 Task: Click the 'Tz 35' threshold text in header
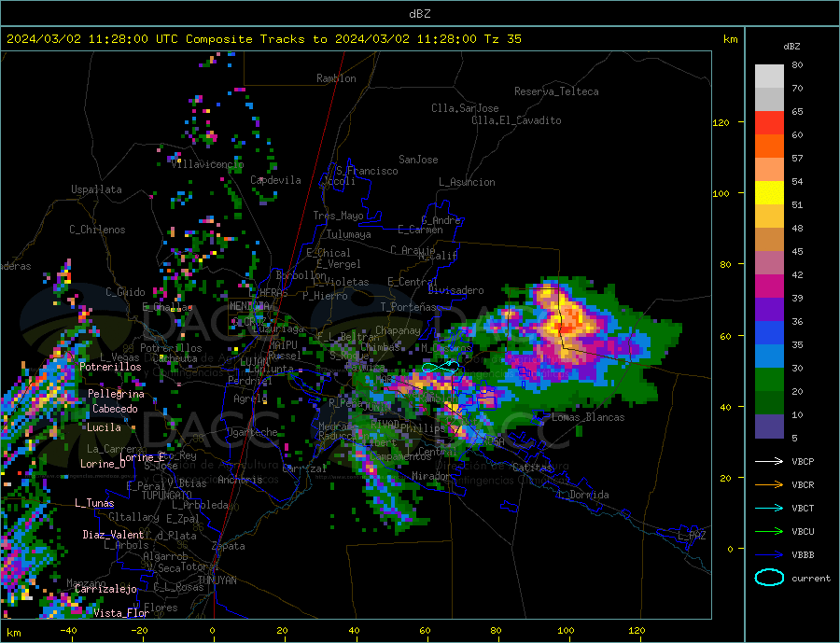click(x=502, y=39)
